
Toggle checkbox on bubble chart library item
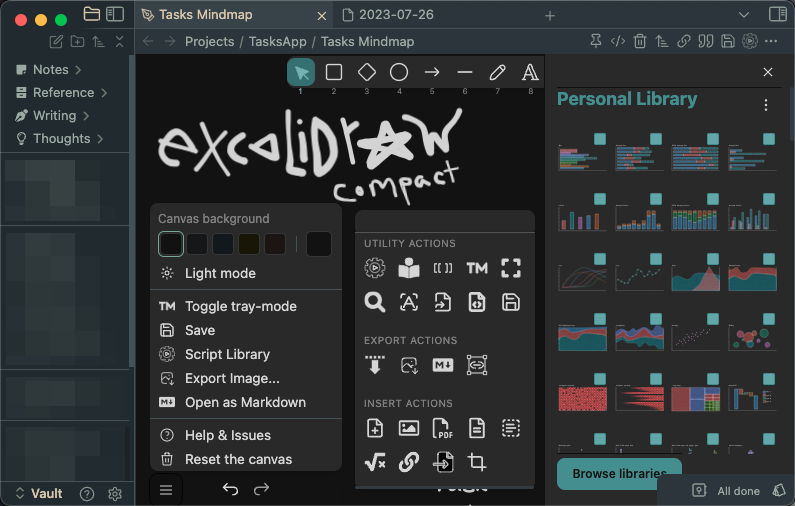tap(769, 319)
